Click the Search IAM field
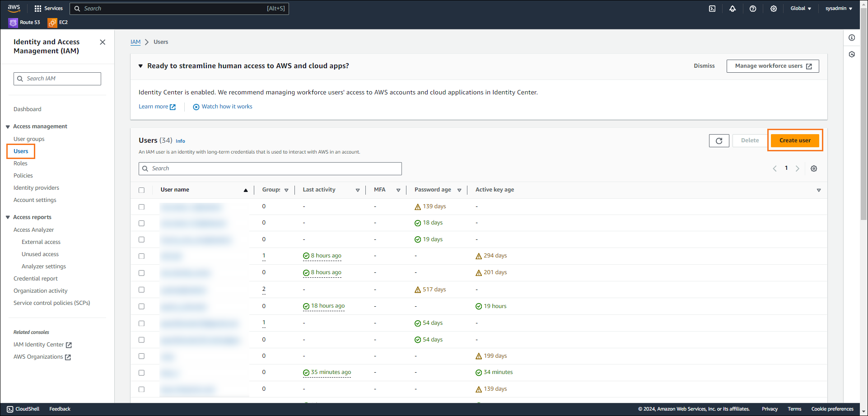 pos(57,79)
